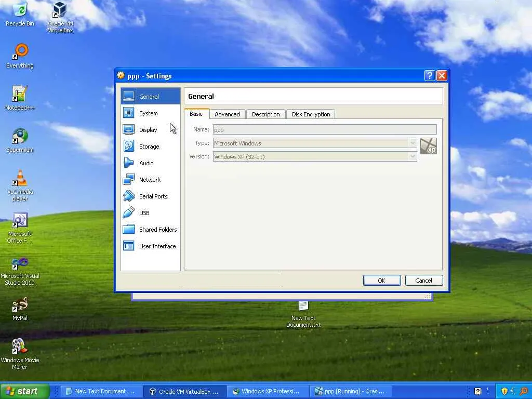Image resolution: width=532 pixels, height=399 pixels.
Task: Open the General settings category icon
Action: [129, 96]
